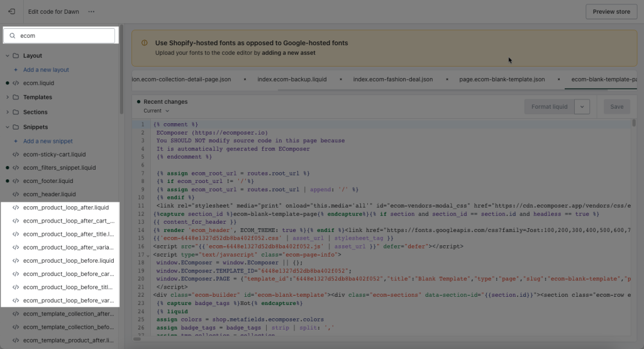Open ecom_footer.liquid snippet
The height and width of the screenshot is (349, 644).
48,180
